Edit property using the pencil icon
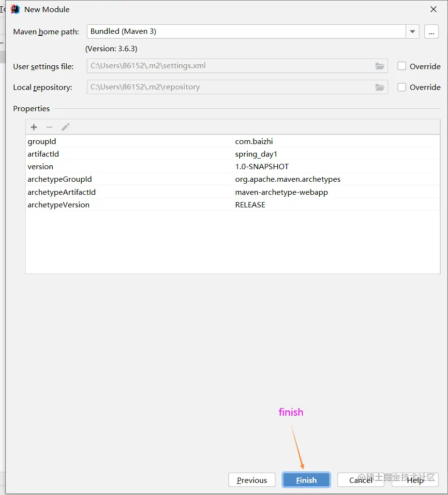The image size is (448, 495). coord(65,127)
